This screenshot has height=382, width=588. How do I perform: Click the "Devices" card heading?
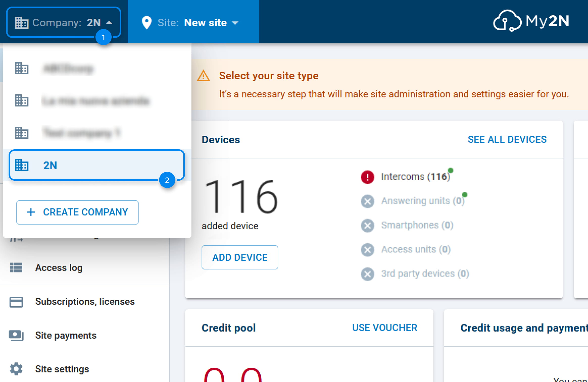coord(221,140)
